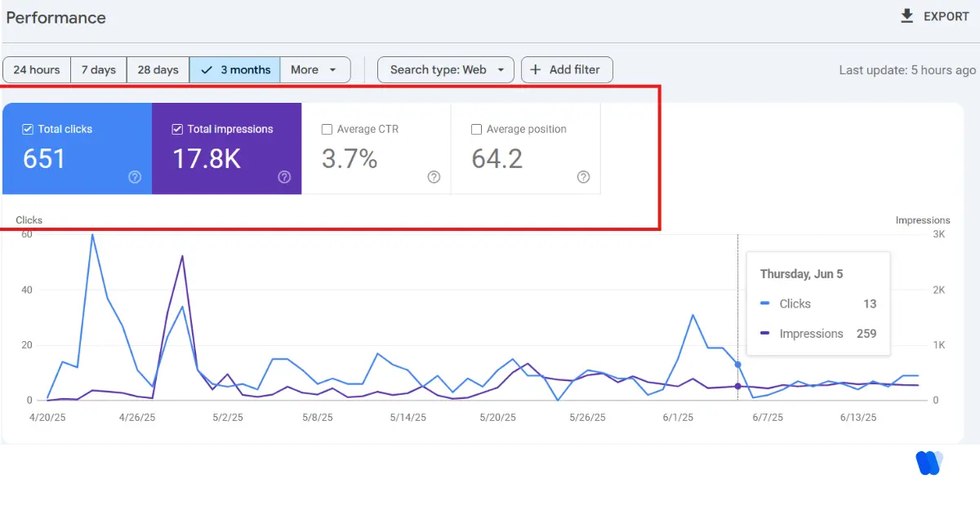
Task: Click the blue logo at bottom right
Action: point(929,463)
